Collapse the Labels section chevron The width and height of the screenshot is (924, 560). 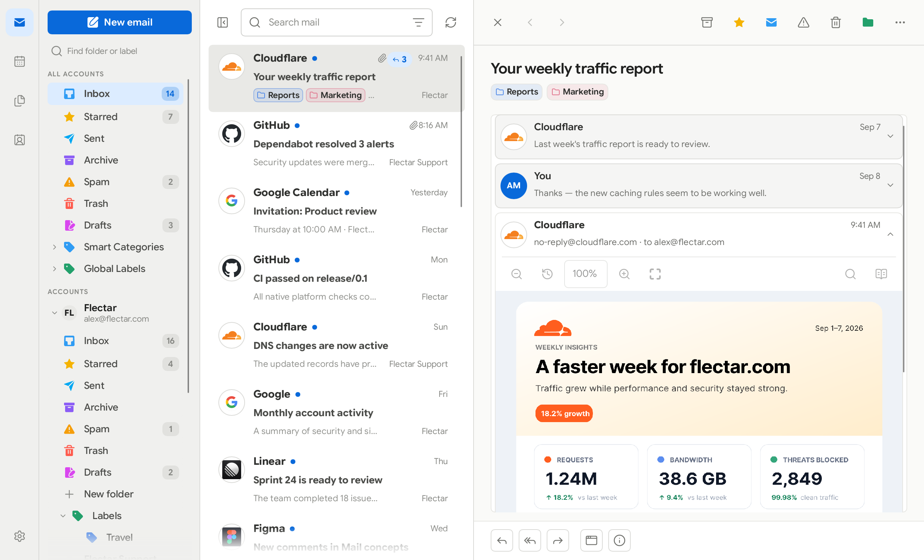[x=63, y=516]
